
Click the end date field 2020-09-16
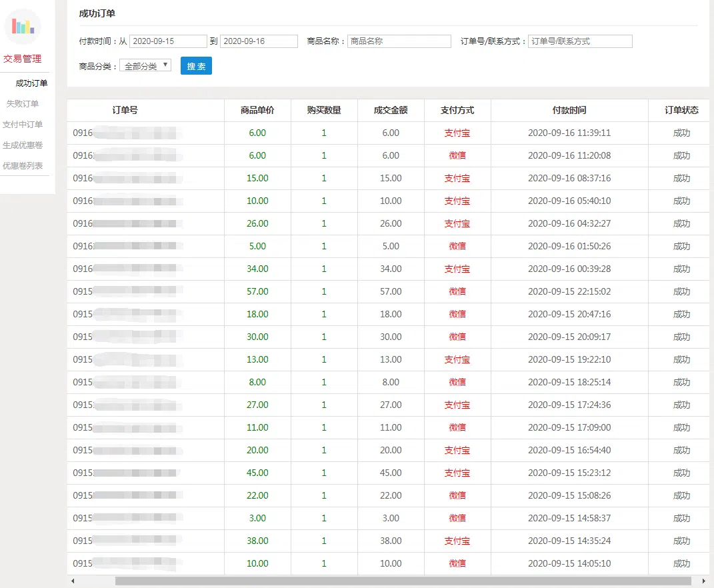click(259, 41)
